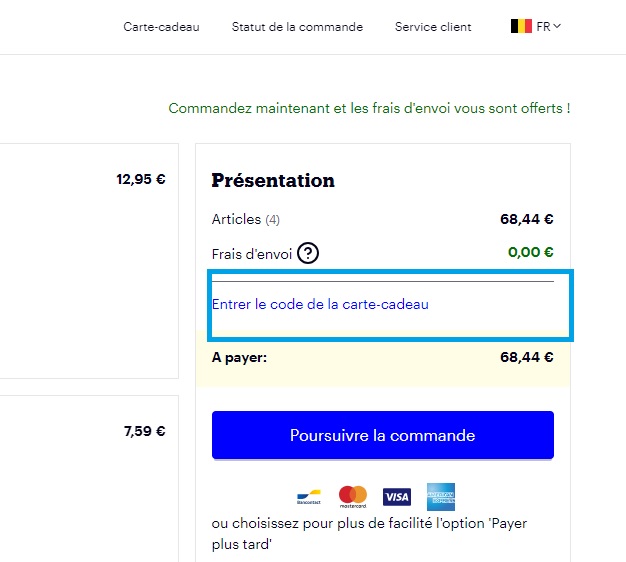Click Entrer le code de la carte-cadeau
Image resolution: width=626 pixels, height=562 pixels.
(320, 304)
